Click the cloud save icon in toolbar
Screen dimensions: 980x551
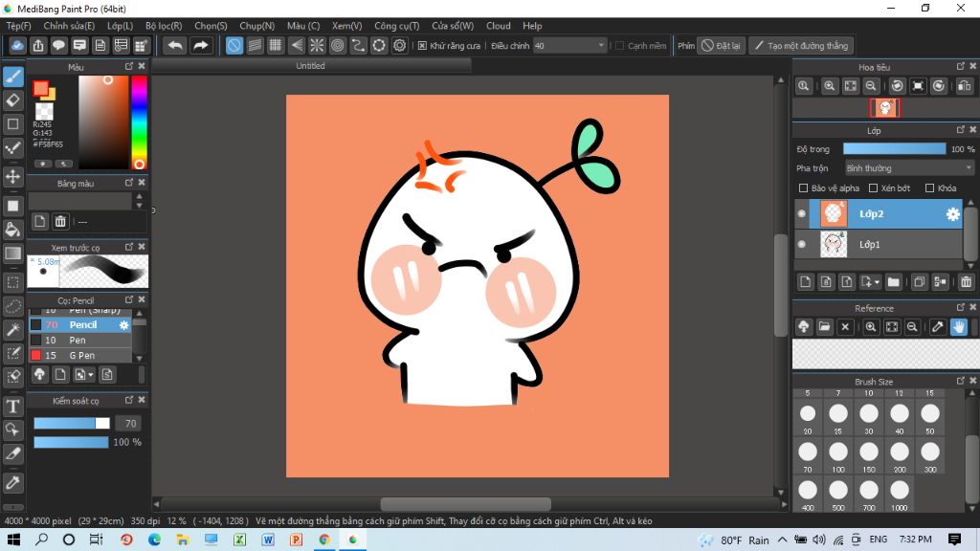click(x=17, y=46)
